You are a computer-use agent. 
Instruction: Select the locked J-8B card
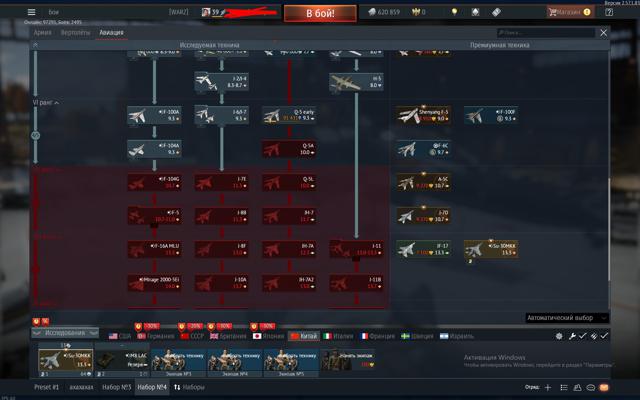222,216
